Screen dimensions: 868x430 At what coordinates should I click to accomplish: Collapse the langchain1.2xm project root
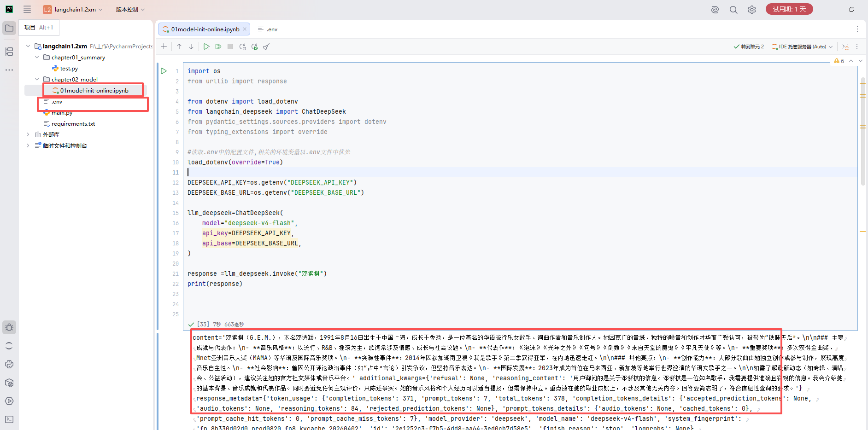pyautogui.click(x=28, y=46)
